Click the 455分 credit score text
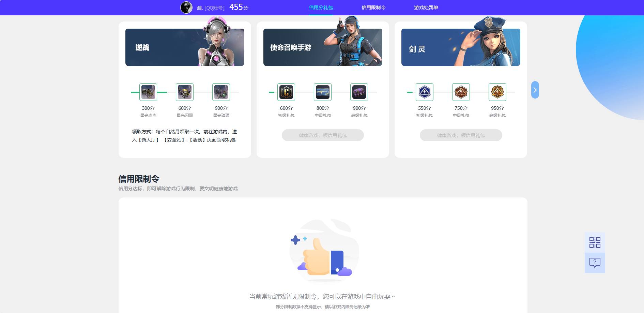The width and height of the screenshot is (644, 313). tap(239, 7)
